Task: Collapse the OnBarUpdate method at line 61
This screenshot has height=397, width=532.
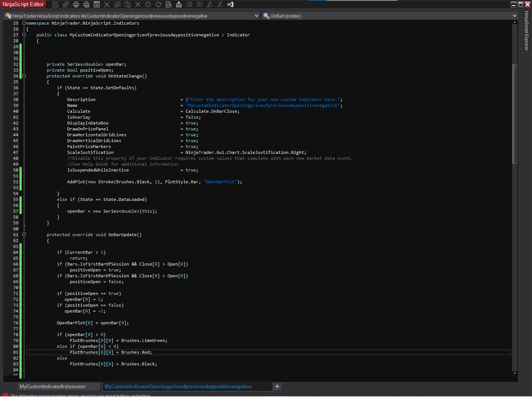Action: 24,235
